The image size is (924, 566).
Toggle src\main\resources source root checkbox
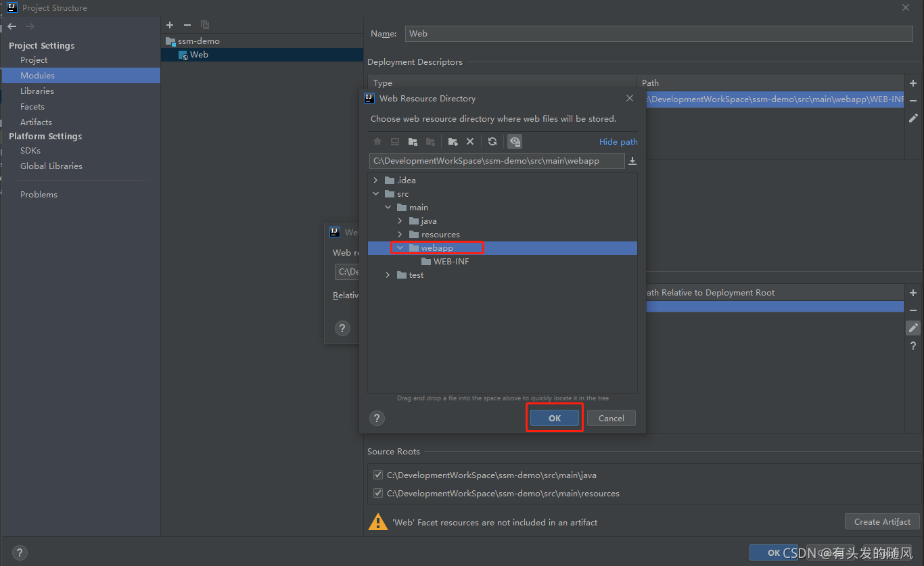378,493
